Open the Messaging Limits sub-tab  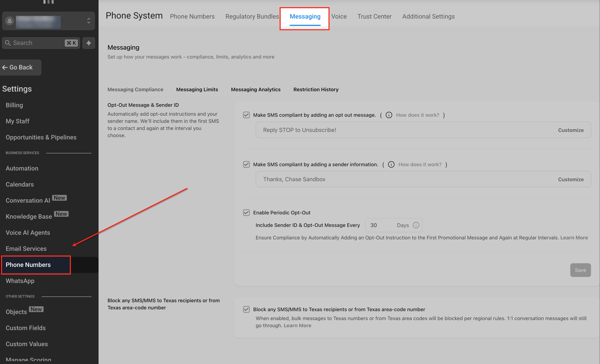click(197, 90)
